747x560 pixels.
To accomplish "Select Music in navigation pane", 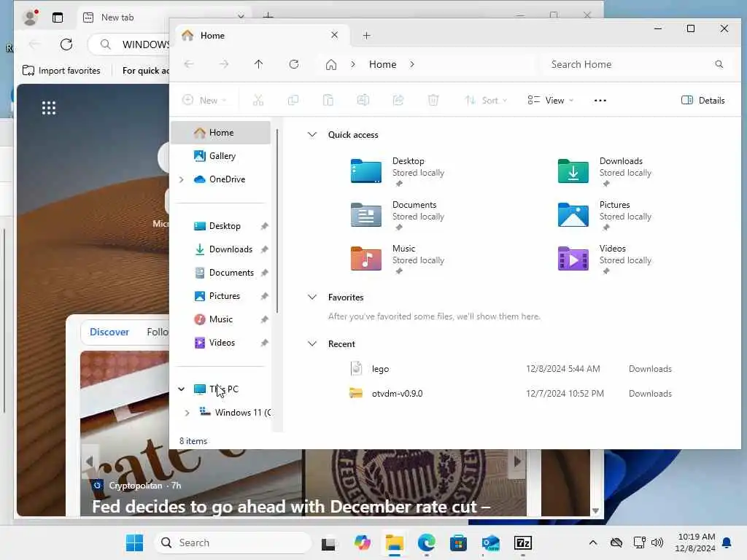I will tap(221, 319).
